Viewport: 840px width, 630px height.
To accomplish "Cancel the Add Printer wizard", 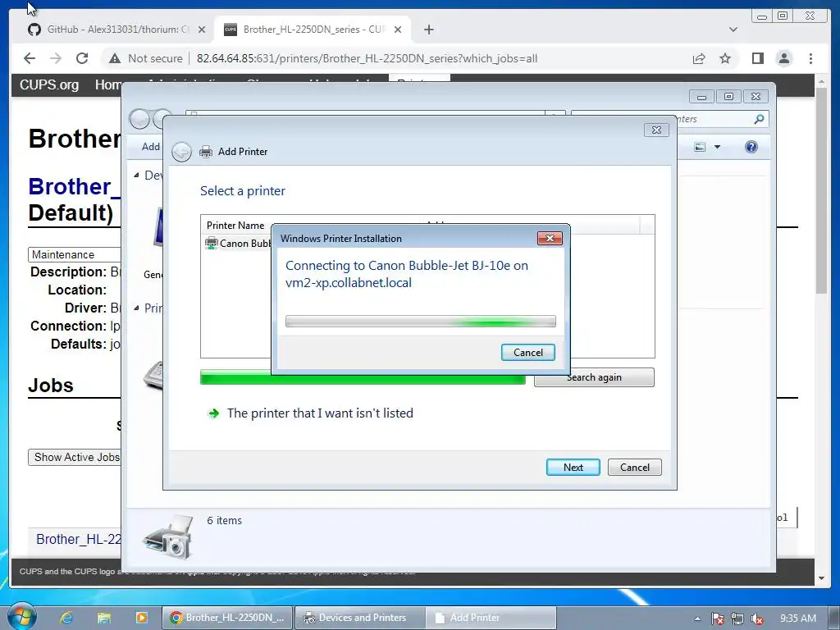I will coord(634,467).
